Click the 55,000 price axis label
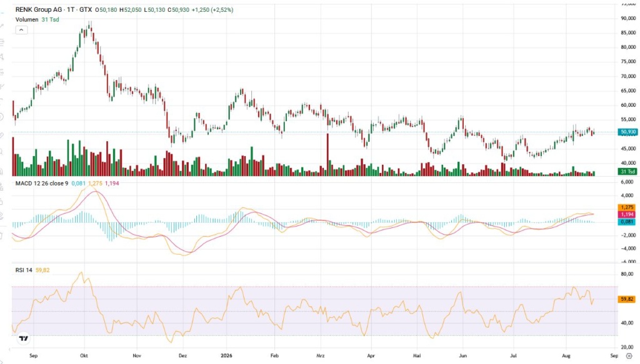Viewport: 640px width, 364px height. (x=627, y=119)
